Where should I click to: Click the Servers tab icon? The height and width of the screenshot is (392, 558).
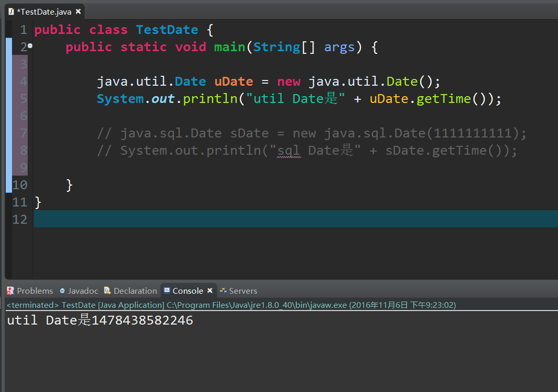click(x=223, y=291)
